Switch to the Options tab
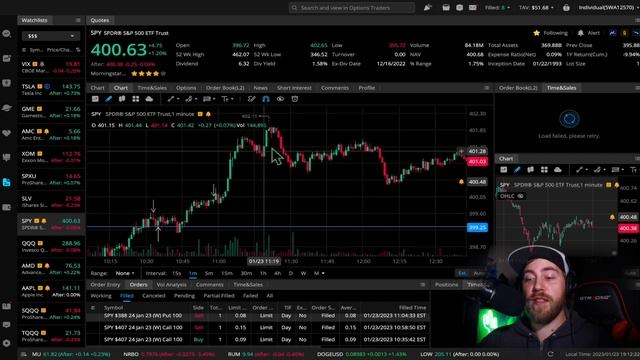This screenshot has height=360, width=640. [x=186, y=88]
